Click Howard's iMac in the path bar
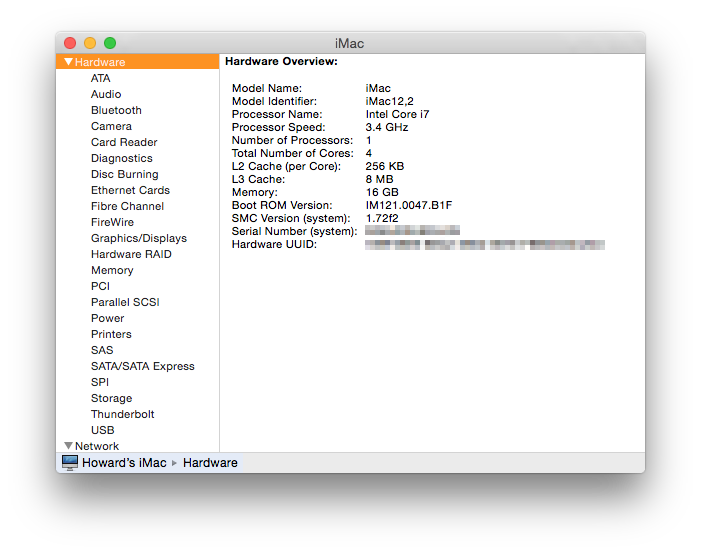Image resolution: width=701 pixels, height=553 pixels. (x=125, y=463)
